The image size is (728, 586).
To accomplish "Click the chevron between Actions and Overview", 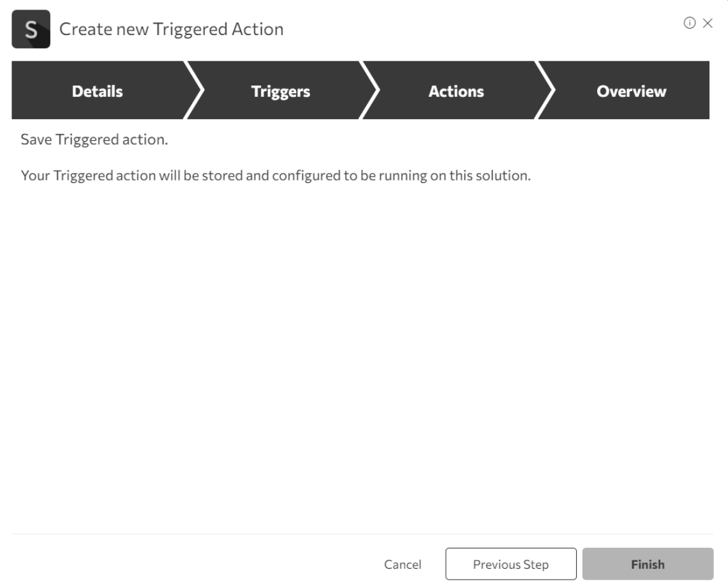I will click(547, 91).
